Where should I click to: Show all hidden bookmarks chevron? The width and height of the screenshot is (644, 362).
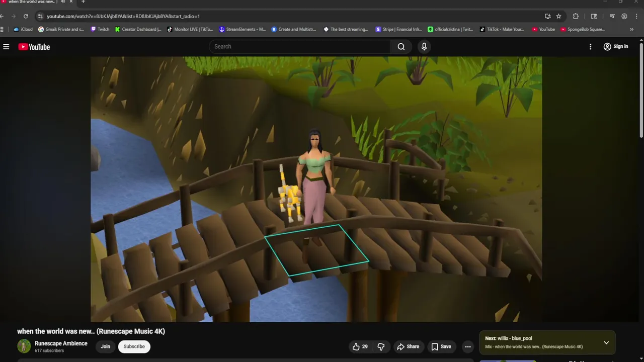(x=631, y=29)
